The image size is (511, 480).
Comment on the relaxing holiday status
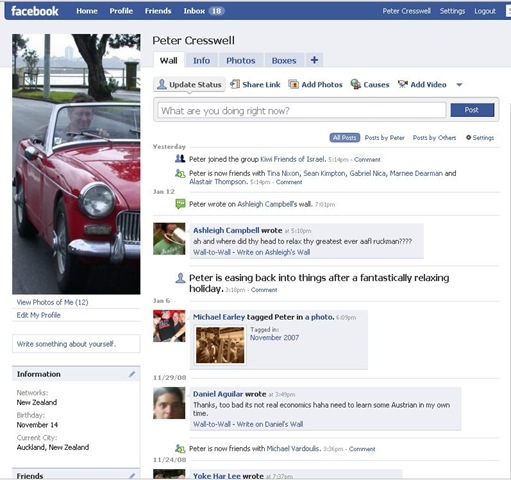[264, 290]
